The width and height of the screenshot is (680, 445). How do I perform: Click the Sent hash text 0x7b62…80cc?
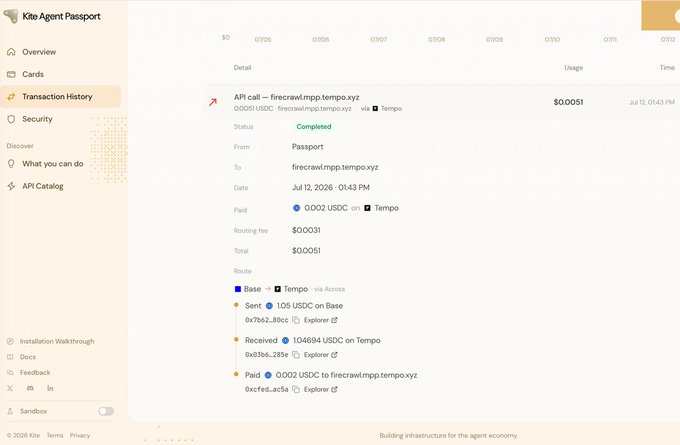click(266, 320)
